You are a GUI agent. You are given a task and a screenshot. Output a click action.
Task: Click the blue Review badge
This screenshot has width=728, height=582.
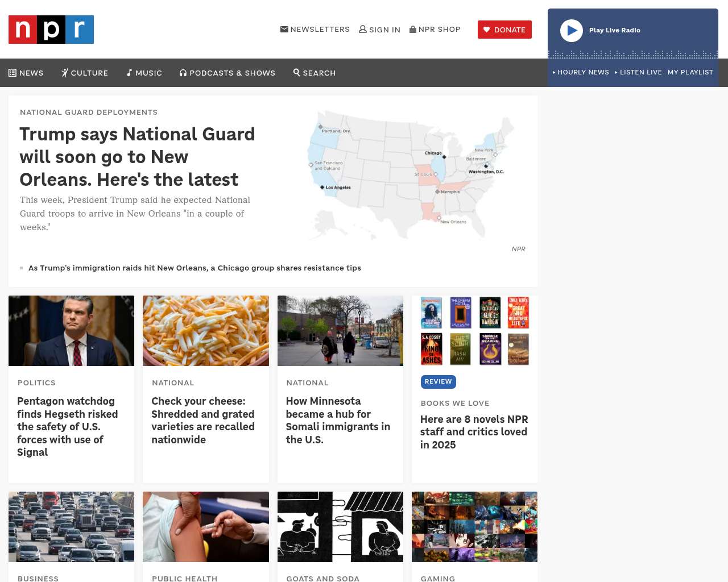click(x=438, y=382)
